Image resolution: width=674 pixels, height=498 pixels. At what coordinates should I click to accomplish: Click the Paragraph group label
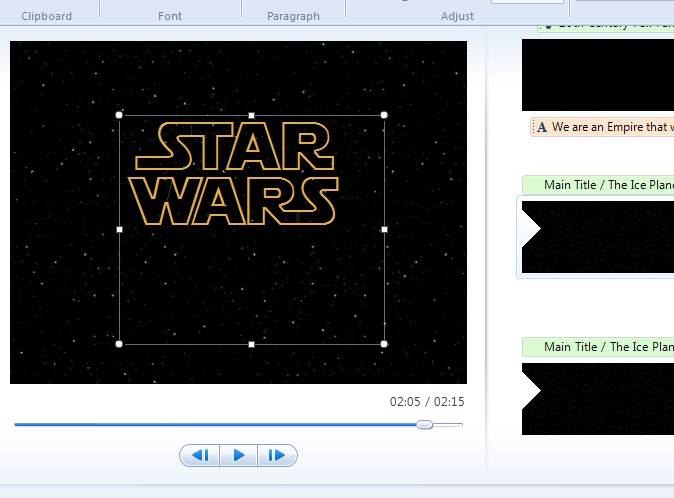tap(293, 16)
